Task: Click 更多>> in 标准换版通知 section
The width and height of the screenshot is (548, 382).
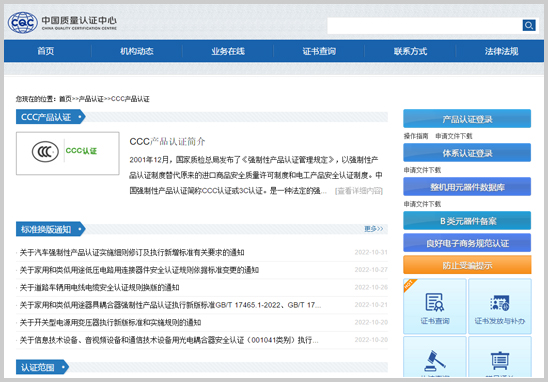Action: (374, 229)
